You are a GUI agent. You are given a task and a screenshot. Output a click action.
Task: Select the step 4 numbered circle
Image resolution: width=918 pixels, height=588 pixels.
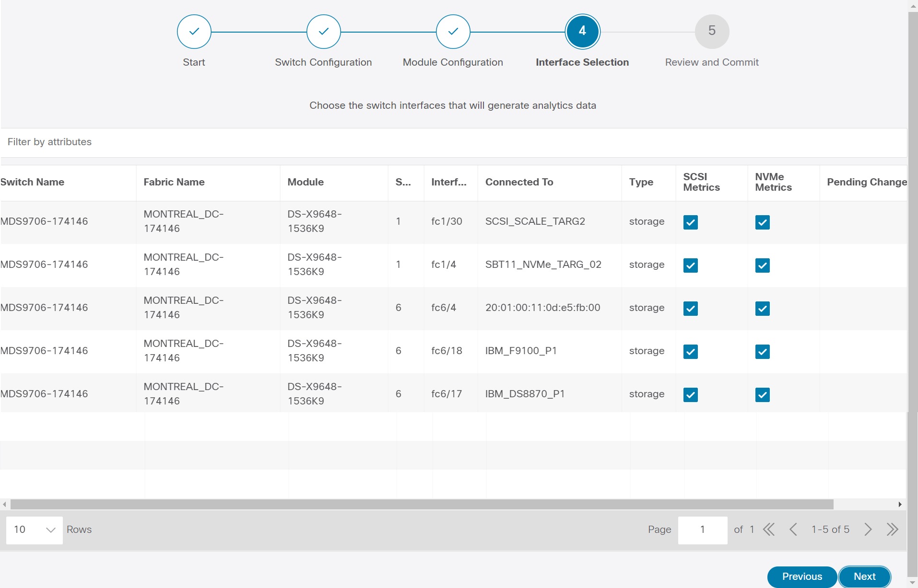(582, 31)
